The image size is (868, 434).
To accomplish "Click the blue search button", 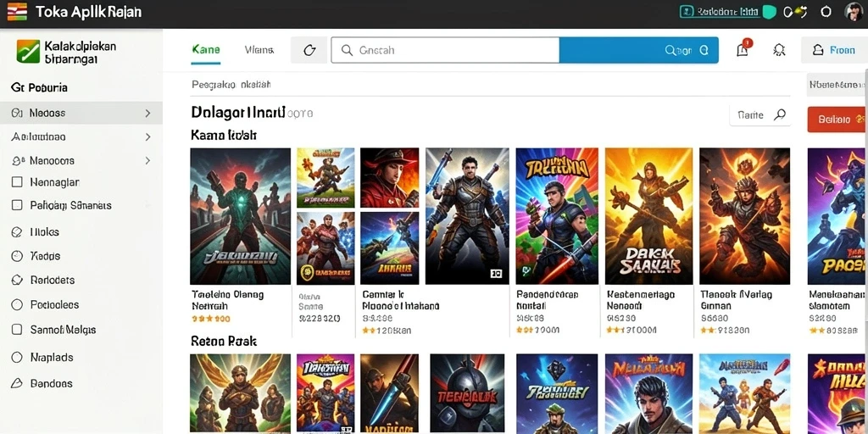I will point(639,50).
